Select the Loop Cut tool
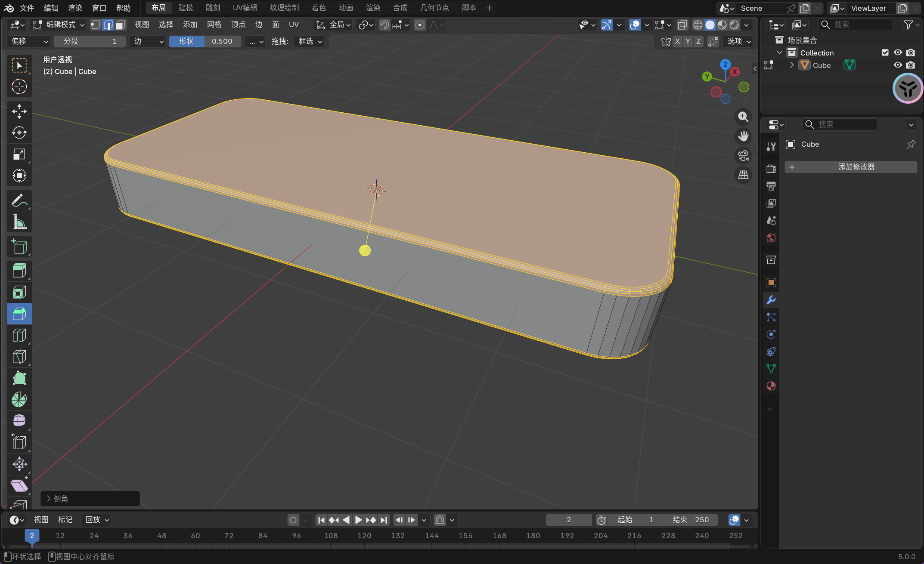 click(19, 336)
